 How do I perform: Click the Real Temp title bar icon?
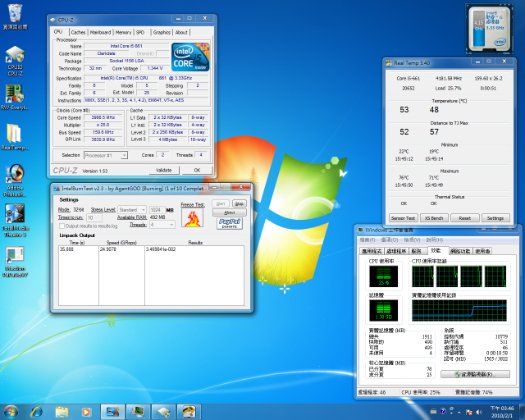(389, 62)
